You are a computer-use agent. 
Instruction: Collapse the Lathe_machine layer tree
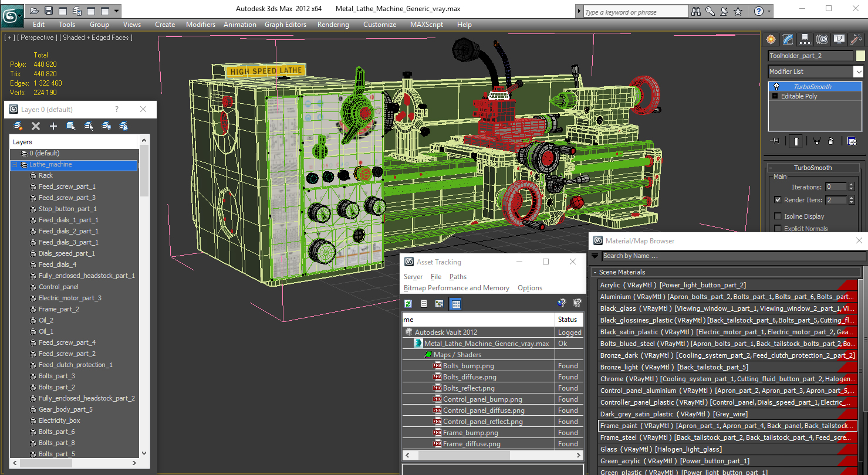[15, 165]
